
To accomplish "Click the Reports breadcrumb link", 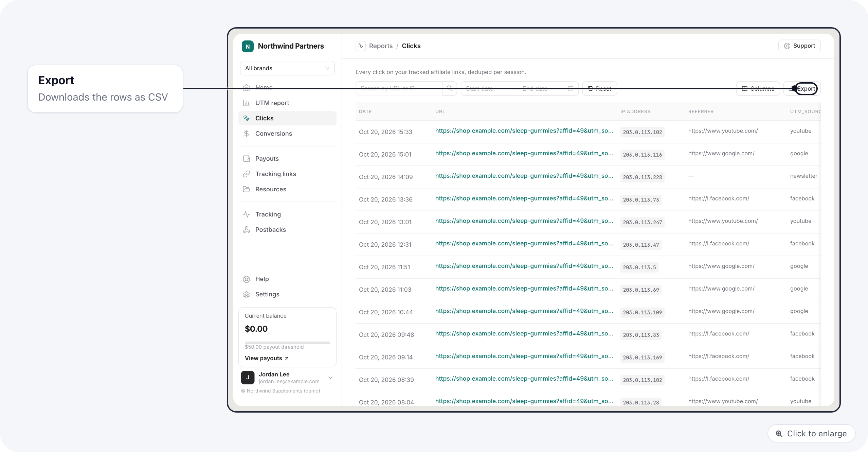I will coord(381,46).
